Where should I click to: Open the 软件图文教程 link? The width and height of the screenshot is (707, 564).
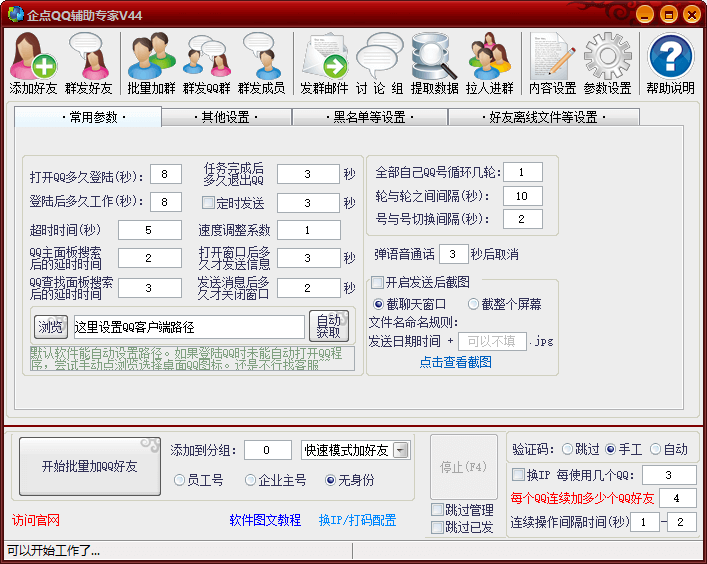coord(265,520)
